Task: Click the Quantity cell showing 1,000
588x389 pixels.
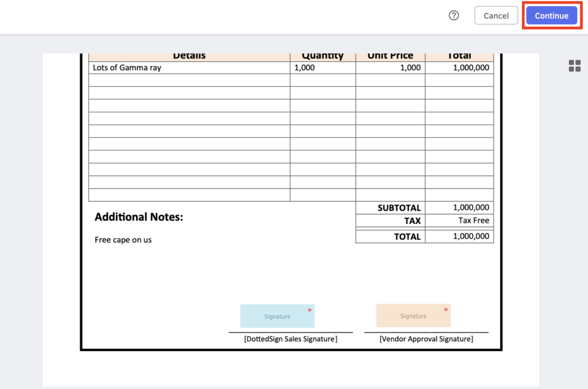Action: tap(304, 68)
